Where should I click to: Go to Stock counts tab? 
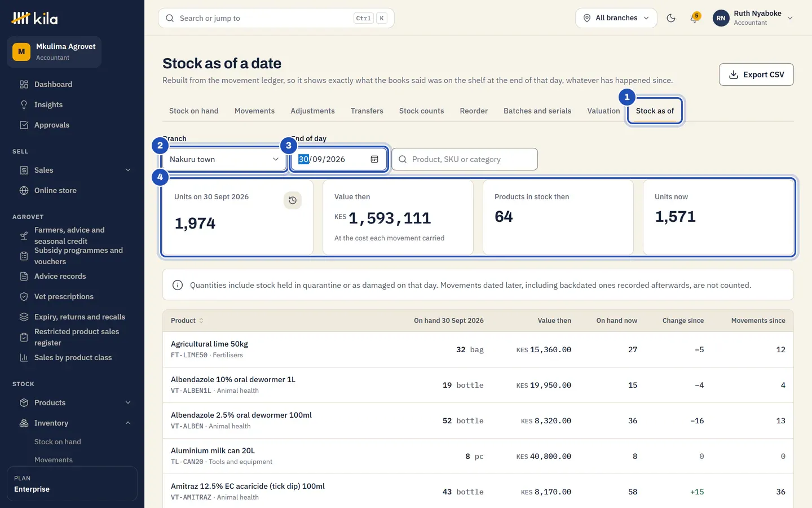point(421,111)
